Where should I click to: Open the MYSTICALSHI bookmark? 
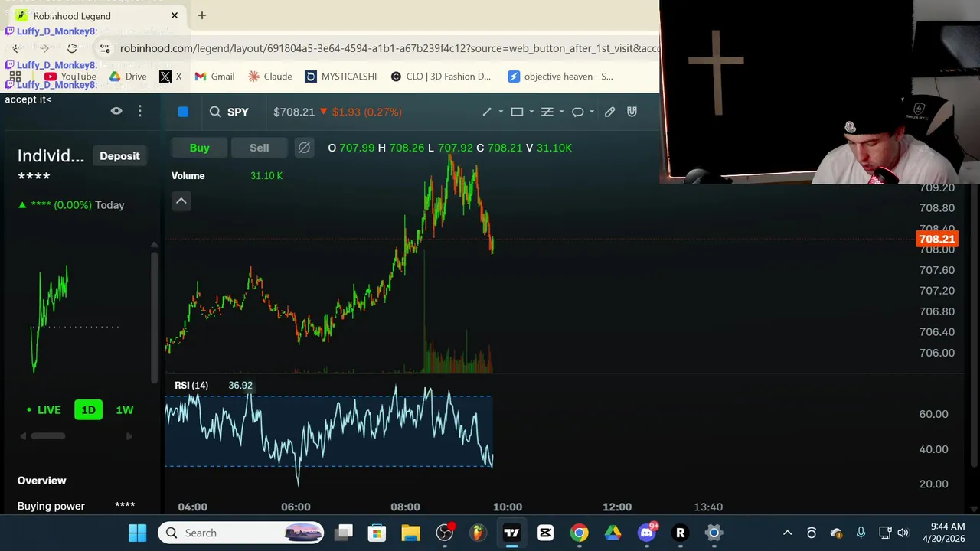tap(341, 77)
